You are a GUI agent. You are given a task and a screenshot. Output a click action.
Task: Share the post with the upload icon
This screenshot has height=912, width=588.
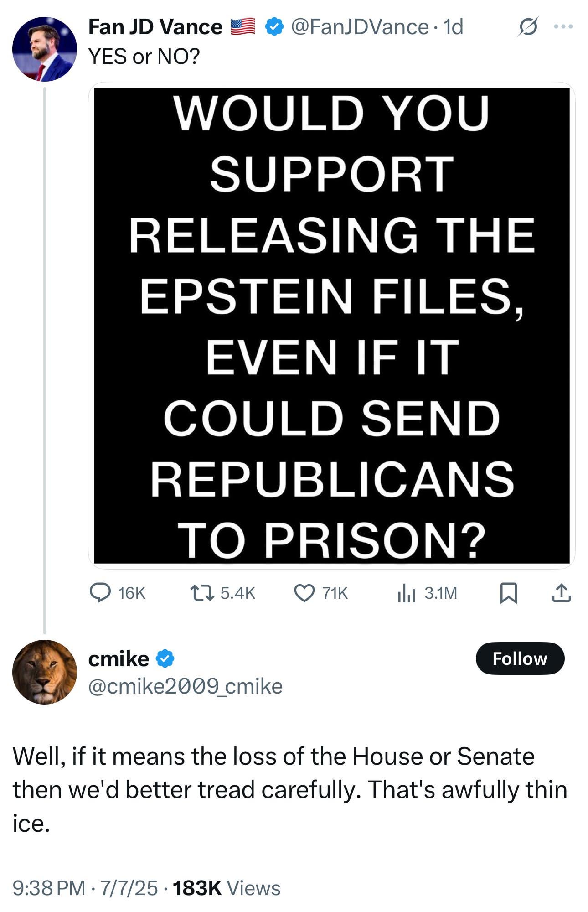(562, 593)
